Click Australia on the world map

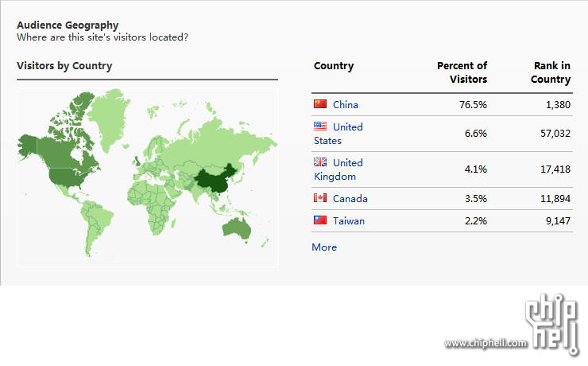point(236,228)
